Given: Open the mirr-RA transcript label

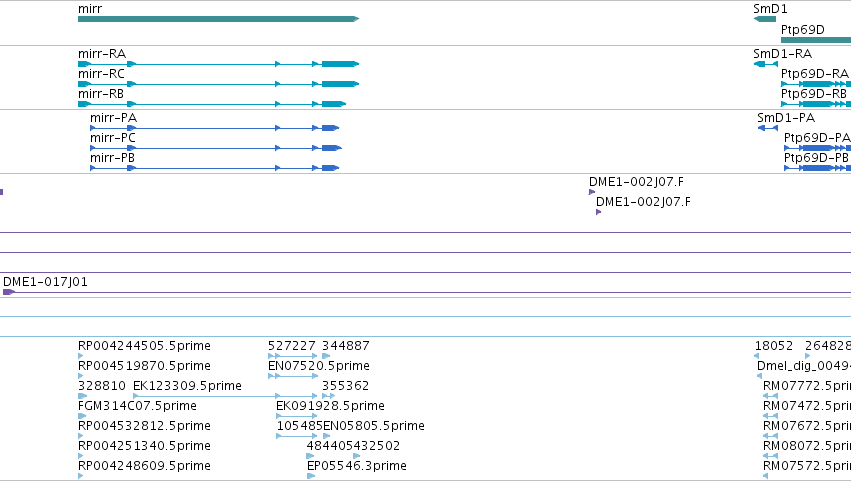Looking at the screenshot, I should [102, 54].
